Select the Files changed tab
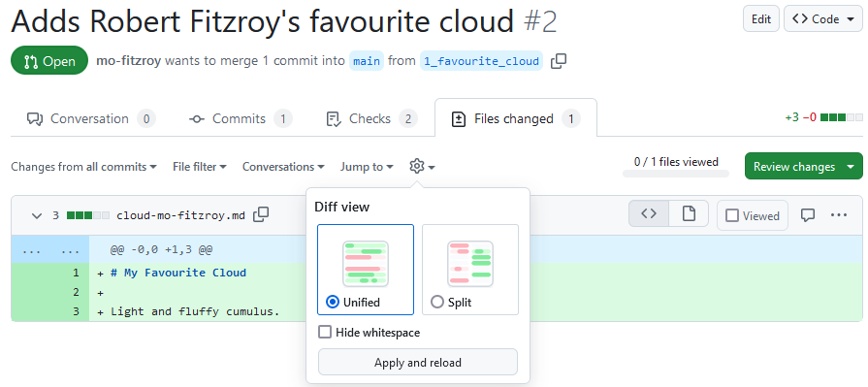This screenshot has width=868, height=387. [x=516, y=118]
